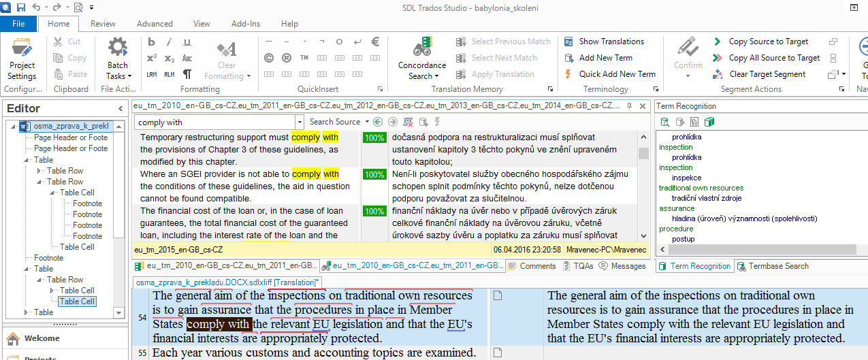Viewport: 868px width, 360px height.
Task: Switch to Term Recognition tab
Action: (x=694, y=266)
